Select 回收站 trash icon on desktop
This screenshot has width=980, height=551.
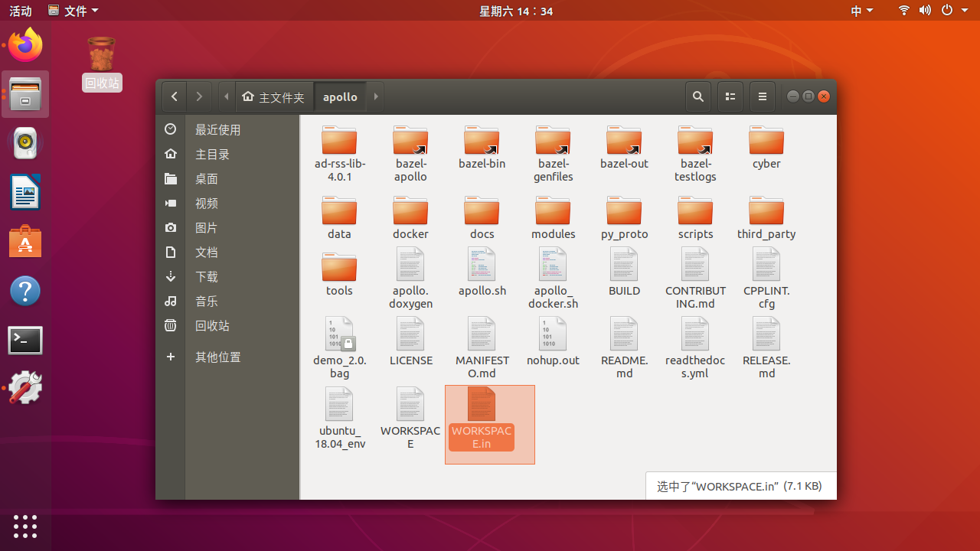(102, 64)
